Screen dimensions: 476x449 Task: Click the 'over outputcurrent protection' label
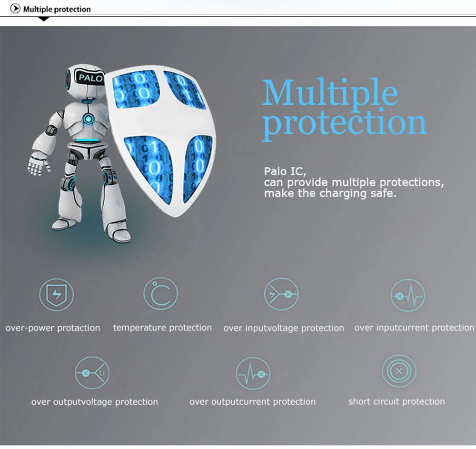[253, 402]
